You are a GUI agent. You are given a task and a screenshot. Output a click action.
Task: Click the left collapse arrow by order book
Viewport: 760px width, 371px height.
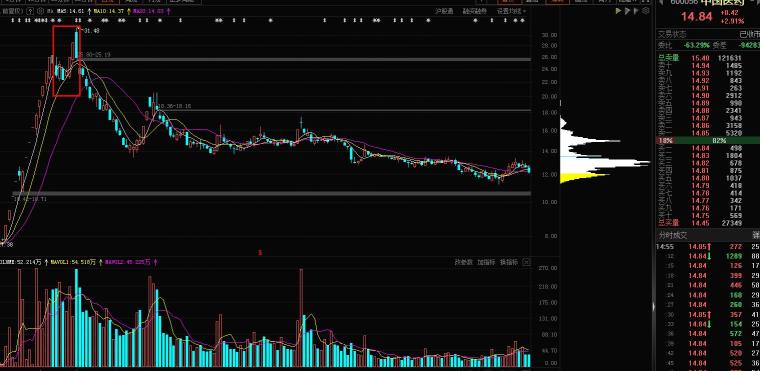(x=653, y=306)
